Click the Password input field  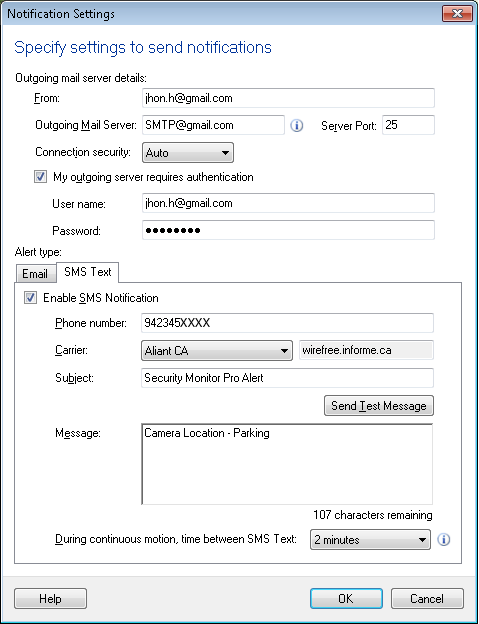288,230
